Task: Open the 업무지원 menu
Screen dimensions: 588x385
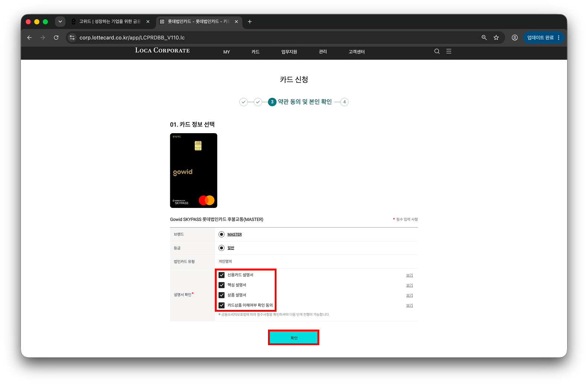Action: click(289, 52)
